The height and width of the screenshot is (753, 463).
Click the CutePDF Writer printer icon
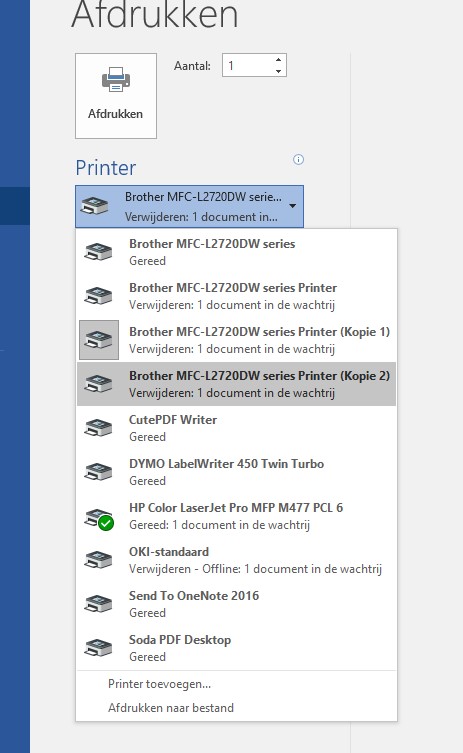coord(98,428)
